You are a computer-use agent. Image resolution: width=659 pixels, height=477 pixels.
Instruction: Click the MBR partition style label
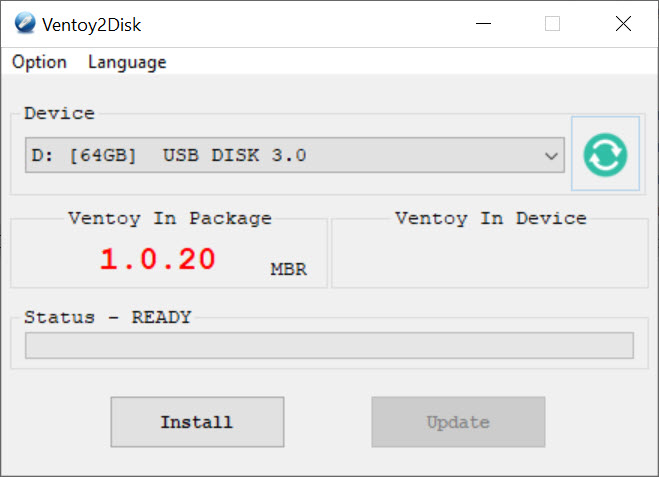pos(288,269)
